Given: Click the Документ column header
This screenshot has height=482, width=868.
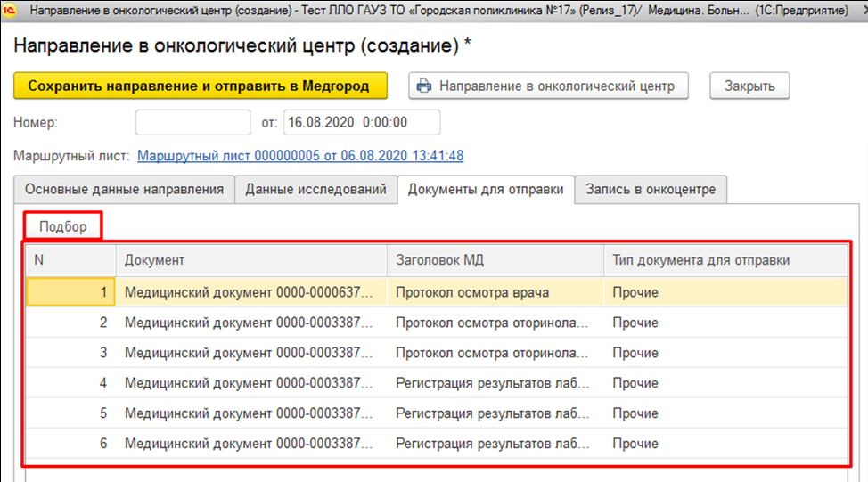Looking at the screenshot, I should point(251,260).
